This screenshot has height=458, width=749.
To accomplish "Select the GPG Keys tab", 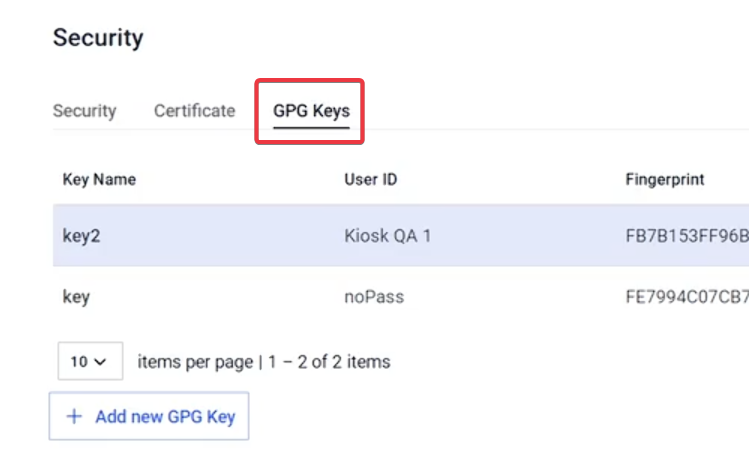I will coord(311,111).
